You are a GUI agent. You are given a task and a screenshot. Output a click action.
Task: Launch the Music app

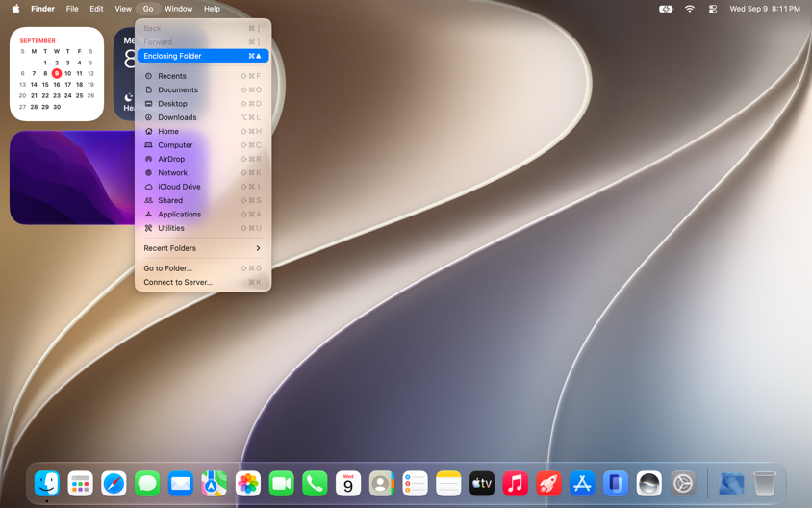pos(516,484)
